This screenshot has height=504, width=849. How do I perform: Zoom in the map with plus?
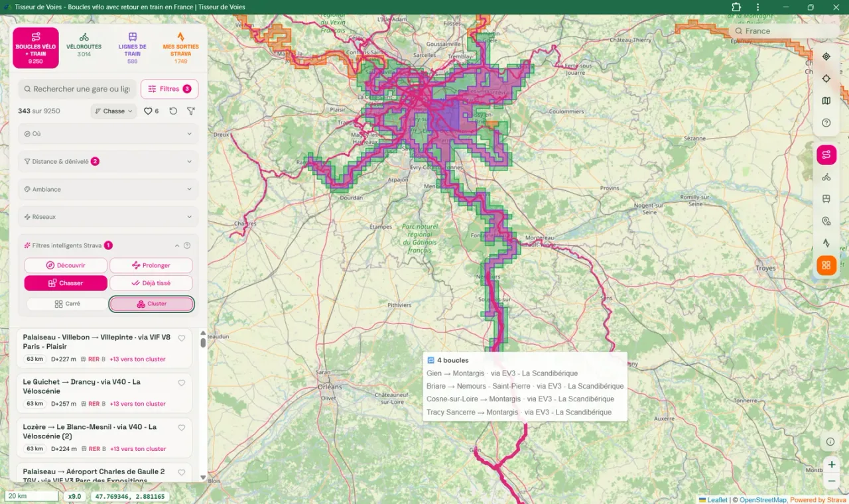(831, 465)
